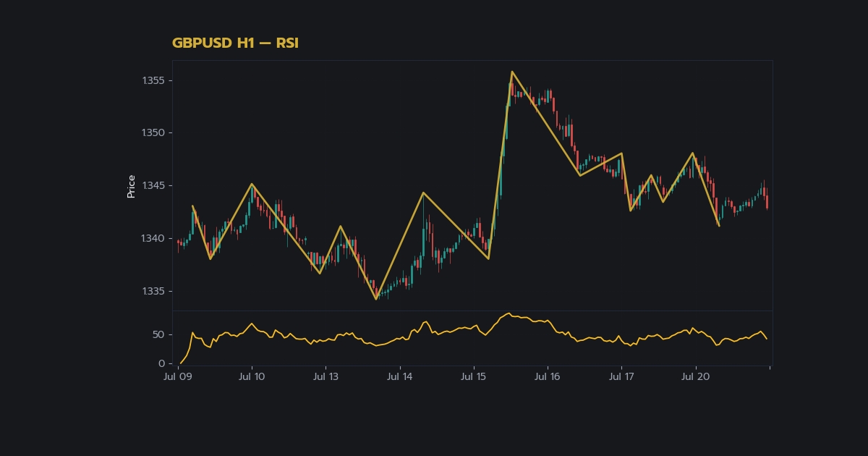Click the lowest zigzag trough below 1335
Viewport: 868px width, 456px height.
pos(376,299)
